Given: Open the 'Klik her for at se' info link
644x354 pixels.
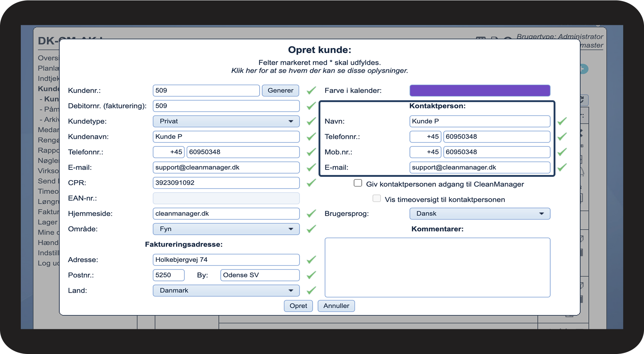Looking at the screenshot, I should coord(319,71).
